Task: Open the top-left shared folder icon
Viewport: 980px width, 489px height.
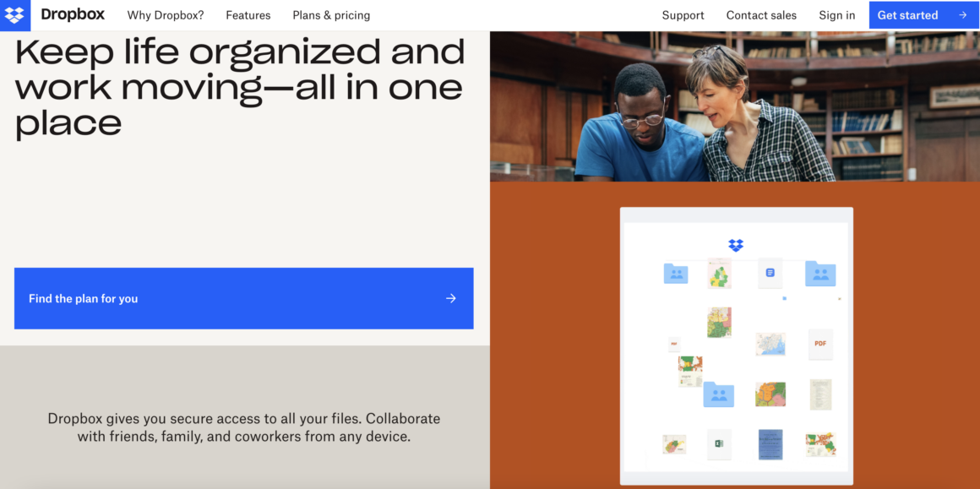Action: tap(676, 273)
